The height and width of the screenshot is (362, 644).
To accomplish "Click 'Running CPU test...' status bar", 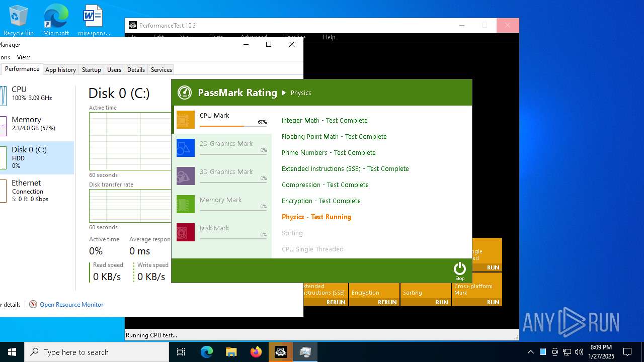I will tap(151, 335).
